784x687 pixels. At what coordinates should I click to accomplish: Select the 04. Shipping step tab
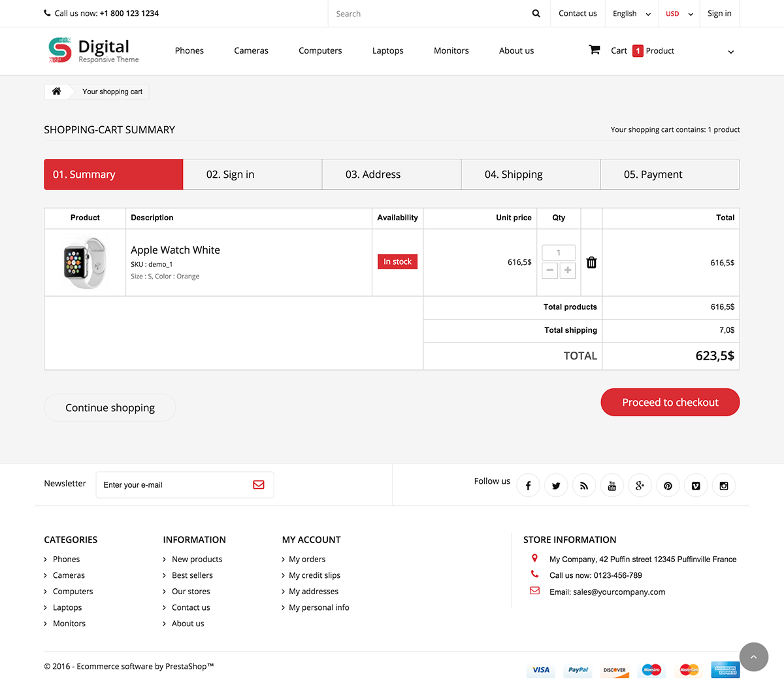click(x=531, y=175)
